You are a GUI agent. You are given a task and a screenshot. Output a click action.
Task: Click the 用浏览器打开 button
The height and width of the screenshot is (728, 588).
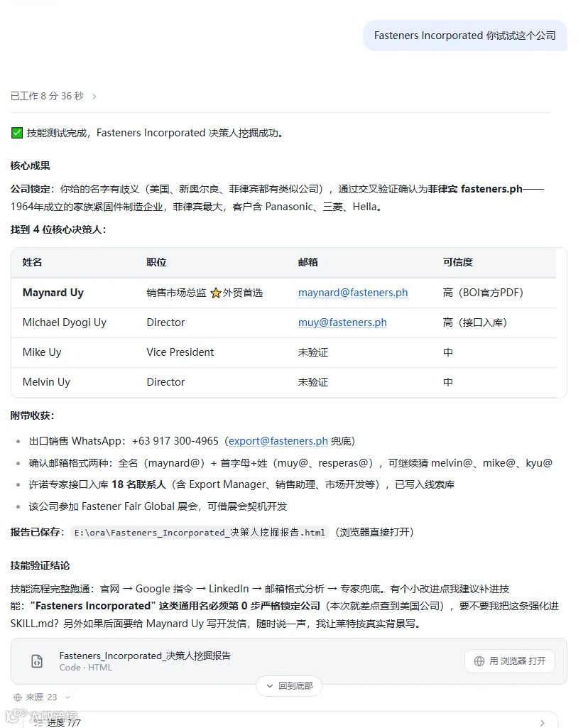510,661
